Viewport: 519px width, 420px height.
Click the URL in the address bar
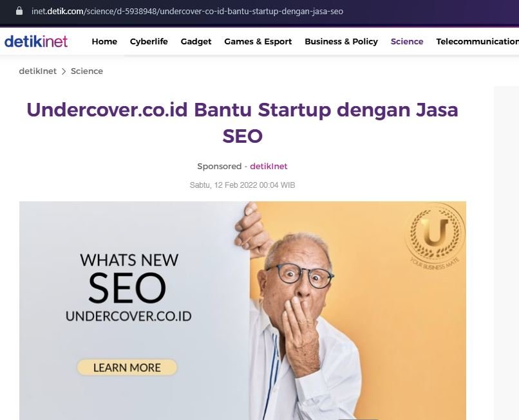click(x=187, y=11)
